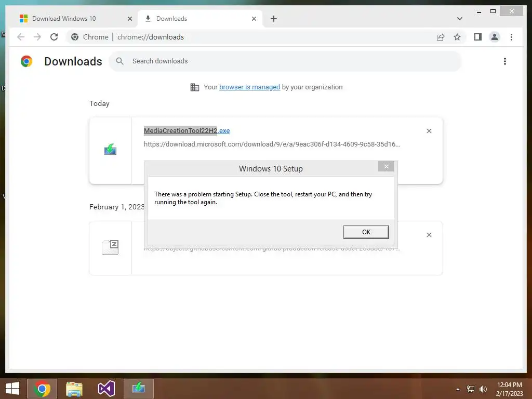Open a new tab with the plus button
Image resolution: width=532 pixels, height=399 pixels.
(273, 19)
